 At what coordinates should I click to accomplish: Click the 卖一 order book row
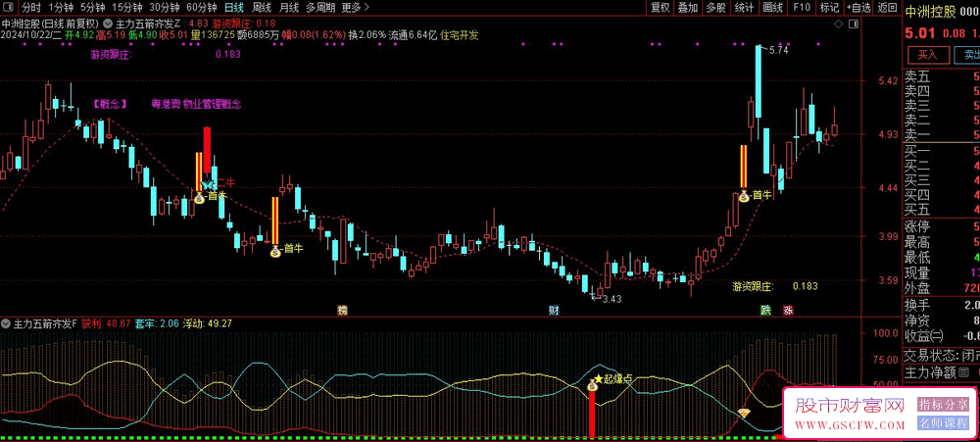[942, 134]
